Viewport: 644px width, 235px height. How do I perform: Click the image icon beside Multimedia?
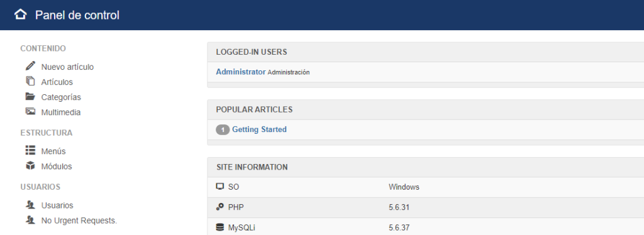point(30,112)
